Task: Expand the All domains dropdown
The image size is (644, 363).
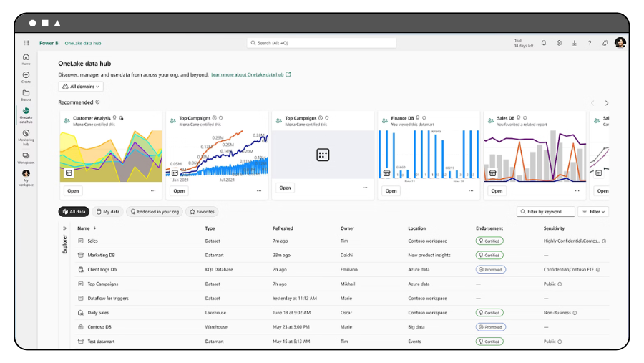Action: pyautogui.click(x=81, y=87)
